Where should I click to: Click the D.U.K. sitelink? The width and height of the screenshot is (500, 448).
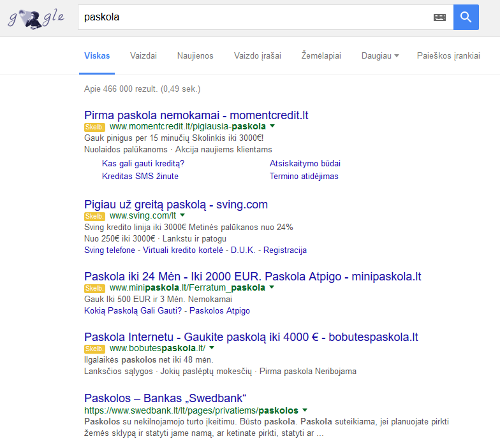(243, 250)
